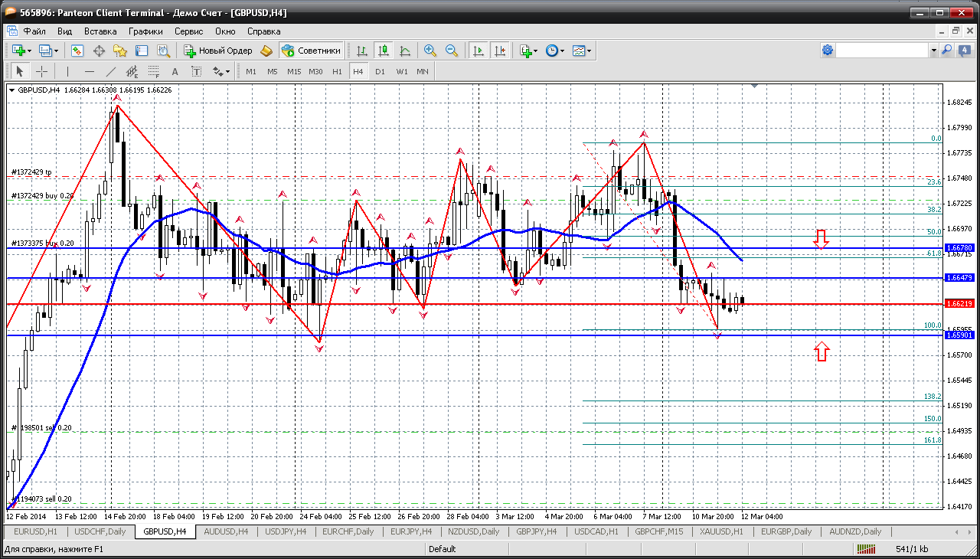Click the search input field
This screenshot has height=559, width=980.
pos(882,51)
